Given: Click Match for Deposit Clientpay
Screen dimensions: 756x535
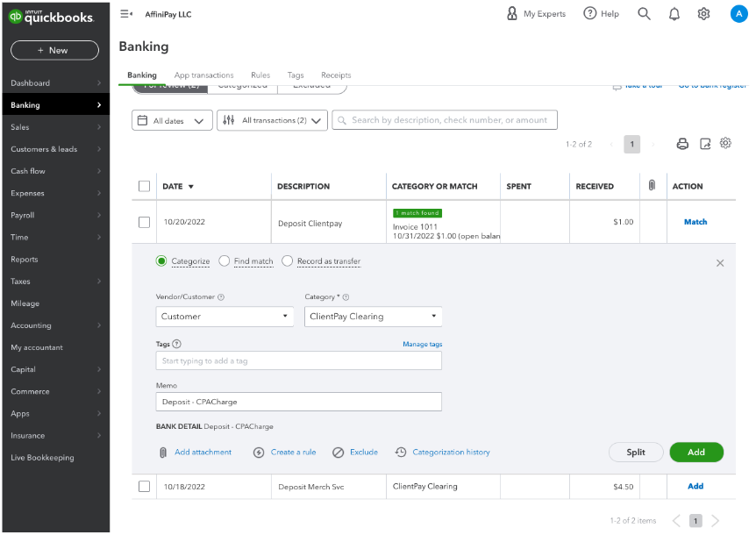Looking at the screenshot, I should coord(695,222).
